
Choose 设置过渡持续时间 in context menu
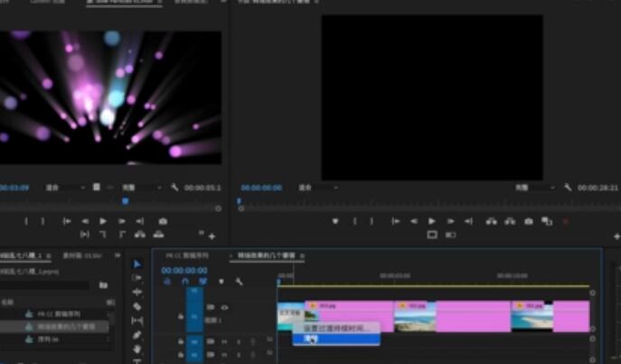[336, 328]
